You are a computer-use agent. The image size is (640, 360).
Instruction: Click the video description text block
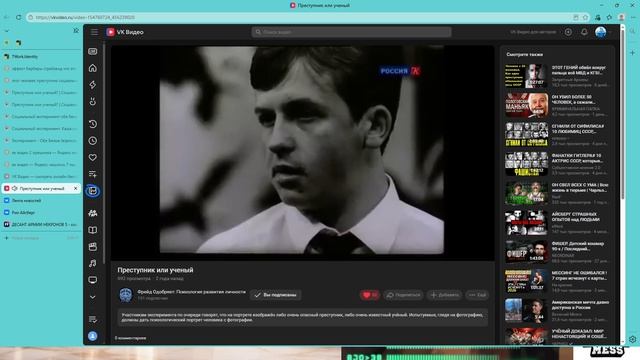pyautogui.click(x=302, y=317)
